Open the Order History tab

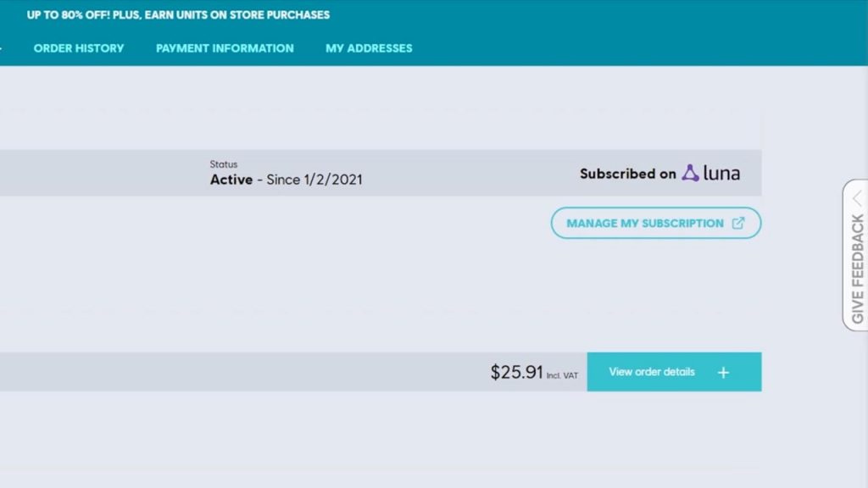tap(79, 48)
